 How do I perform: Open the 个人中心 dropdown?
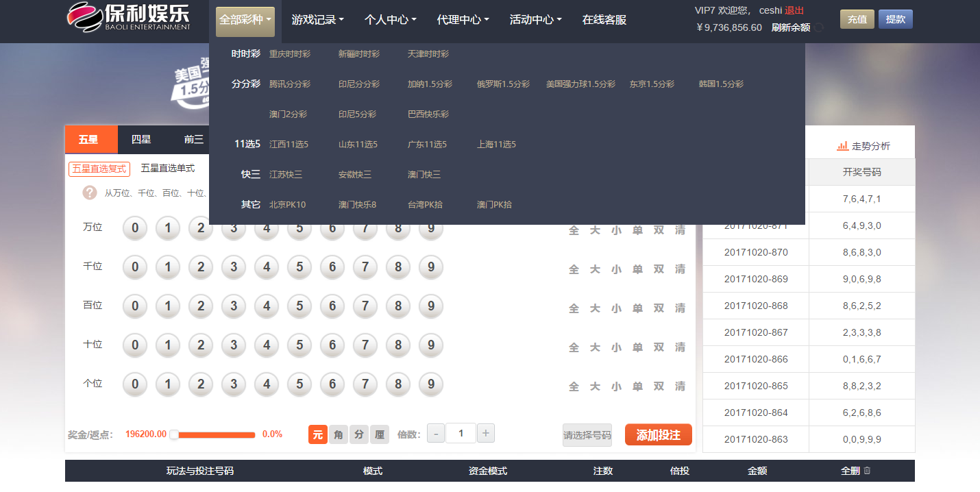coord(390,20)
